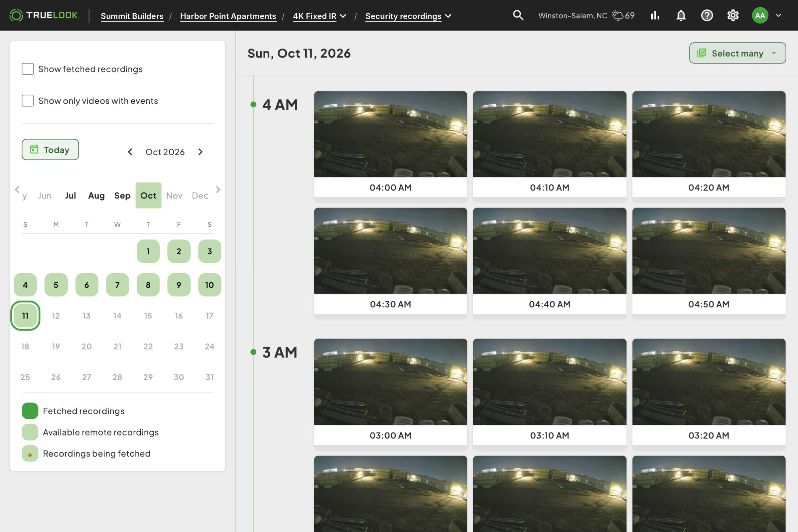Expand the 4K Fixed IR camera dropdown

pyautogui.click(x=343, y=16)
